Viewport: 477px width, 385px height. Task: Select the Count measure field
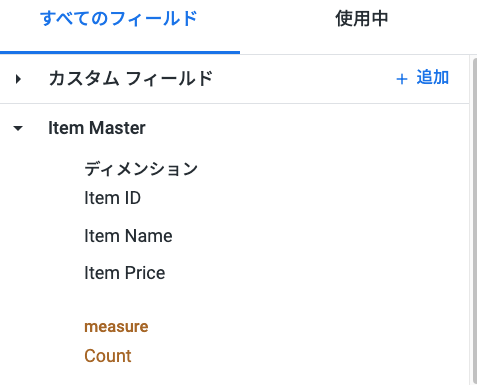(108, 356)
